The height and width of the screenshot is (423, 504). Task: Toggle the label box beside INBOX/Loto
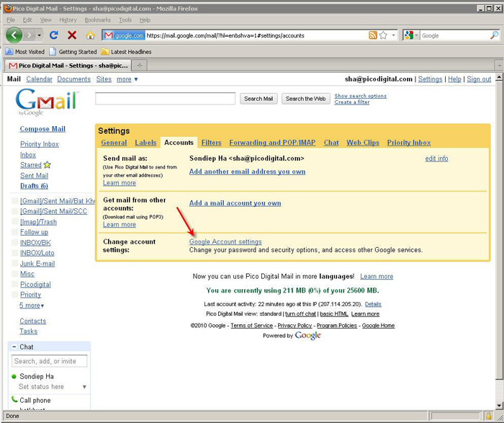tap(15, 253)
